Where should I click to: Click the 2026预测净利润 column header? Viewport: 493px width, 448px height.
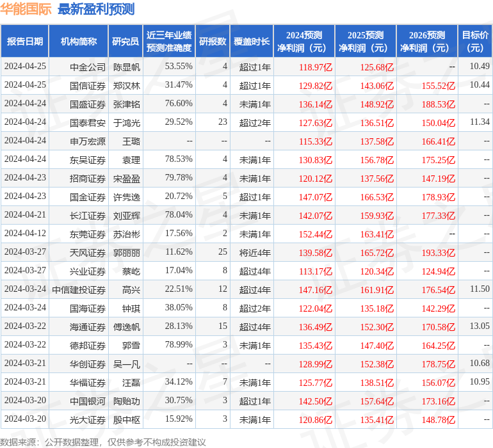[427, 41]
